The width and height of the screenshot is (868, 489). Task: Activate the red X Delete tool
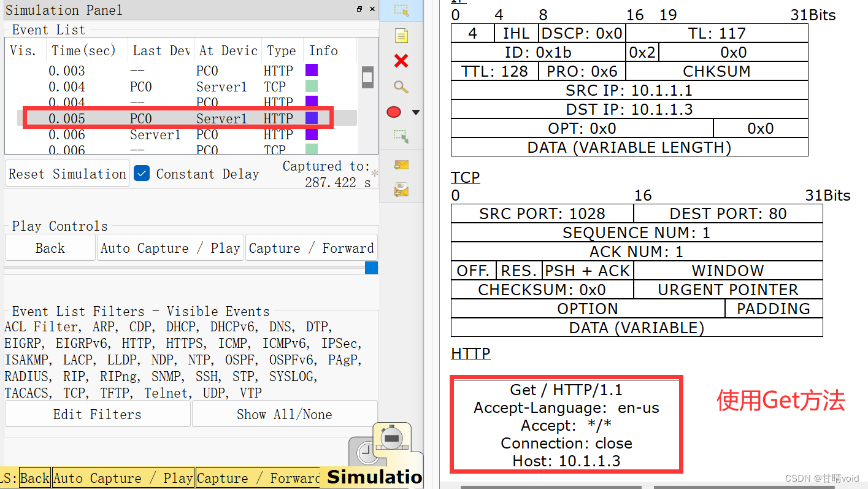(401, 61)
